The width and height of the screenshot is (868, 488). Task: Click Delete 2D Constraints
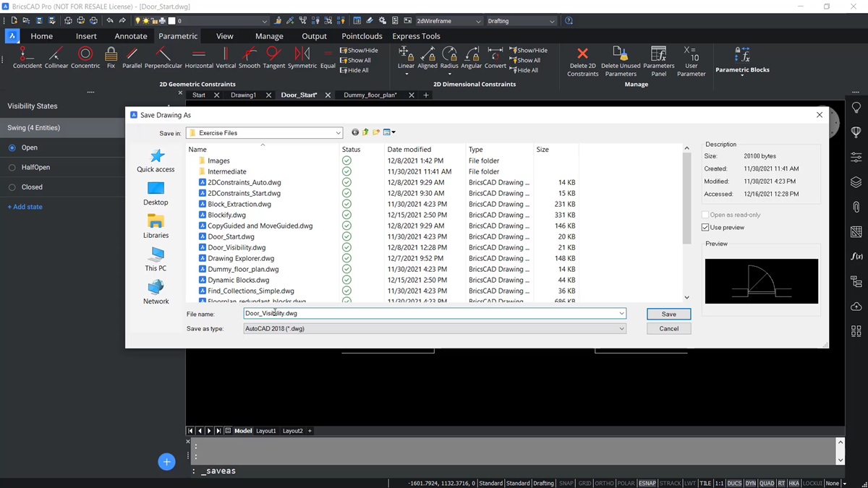[582, 61]
